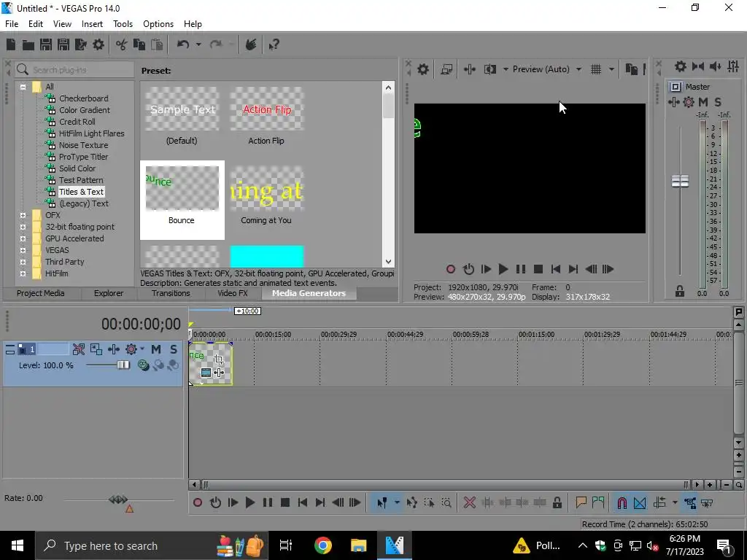Toggle the Lock Envelopes to Events button

[x=690, y=503]
